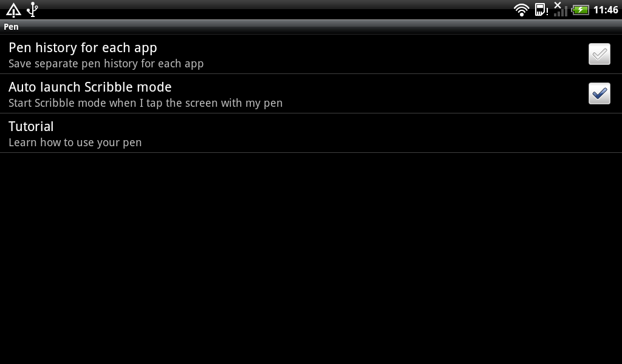622x364 pixels.
Task: Tap 'Save separate pen history for each app' description
Action: [106, 64]
